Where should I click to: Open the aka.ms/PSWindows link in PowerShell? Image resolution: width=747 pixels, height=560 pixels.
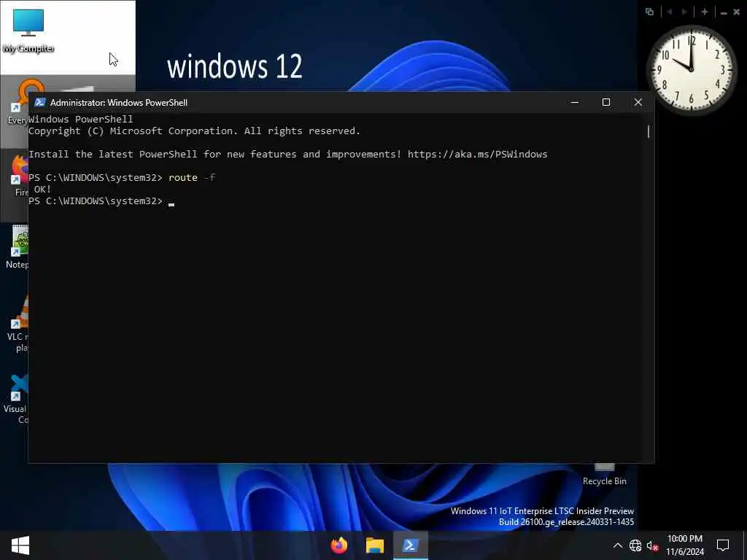coord(477,155)
